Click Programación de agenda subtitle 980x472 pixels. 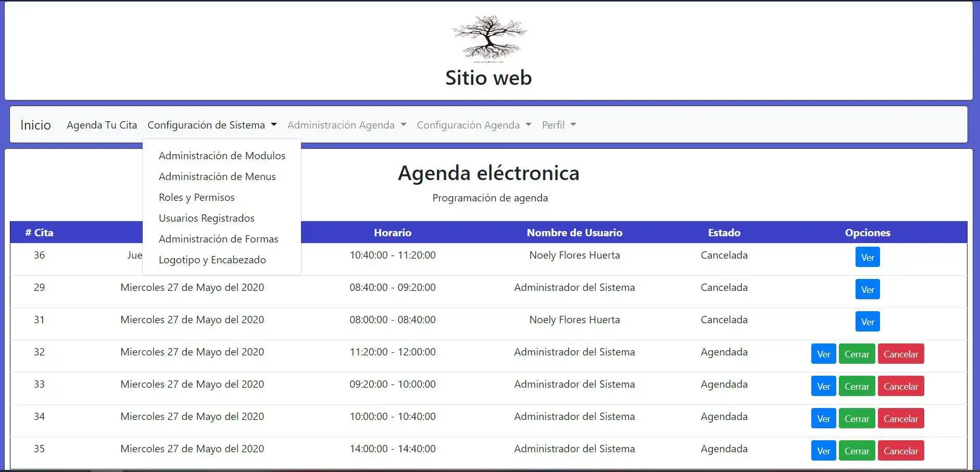coord(490,198)
